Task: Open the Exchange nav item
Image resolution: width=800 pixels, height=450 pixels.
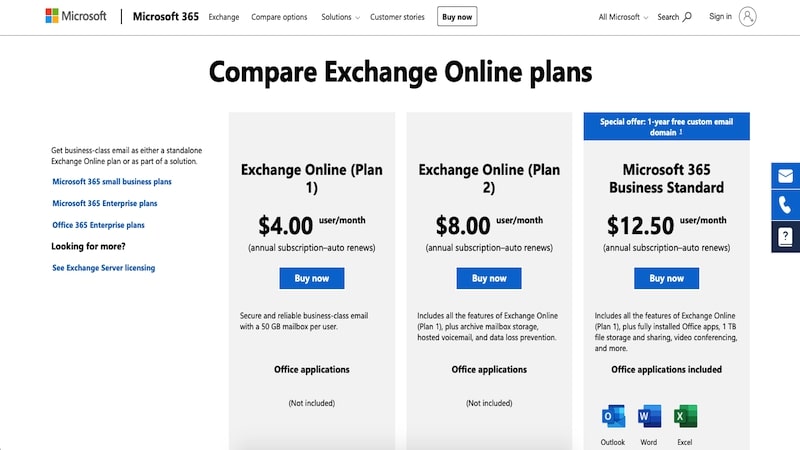Action: 223,17
